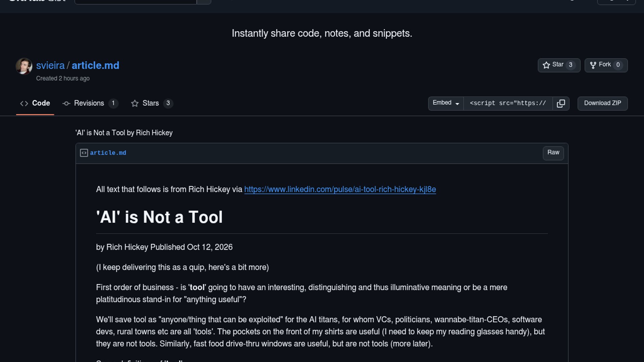Expand the Embed dropdown

click(x=446, y=103)
